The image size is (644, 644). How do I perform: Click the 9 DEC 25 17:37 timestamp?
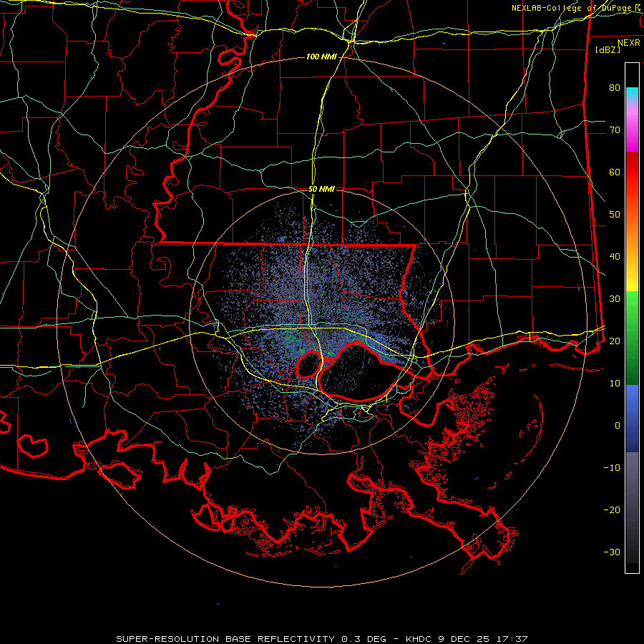point(483,639)
